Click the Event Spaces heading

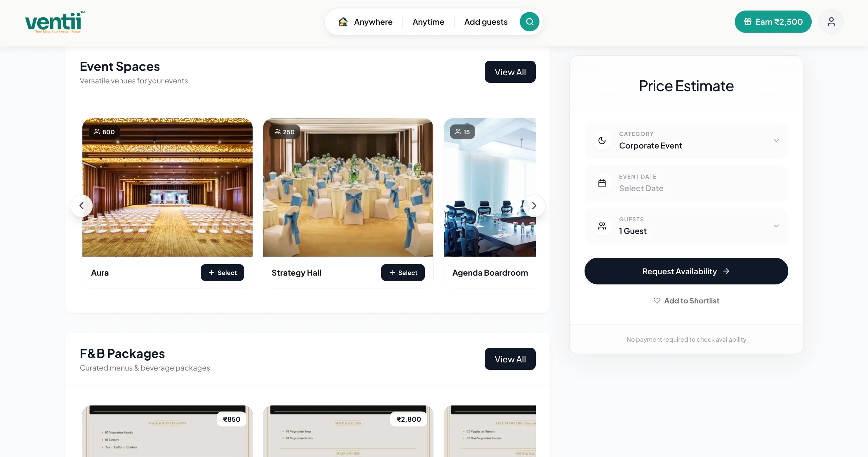click(x=120, y=66)
